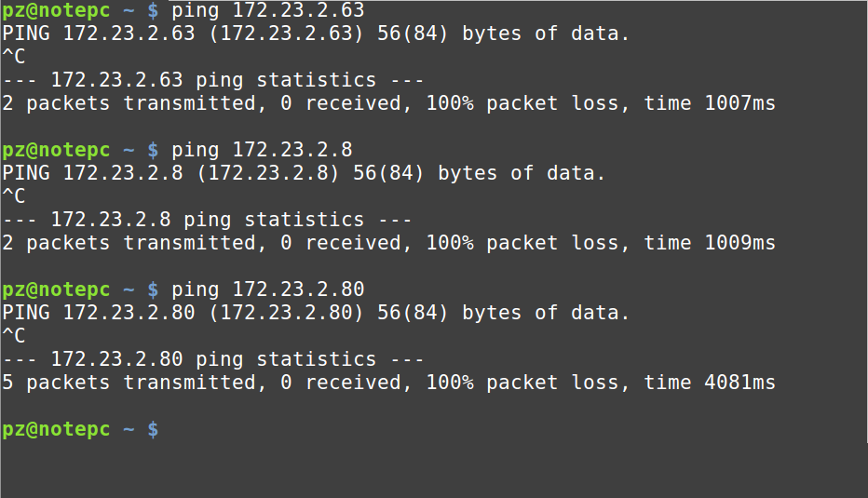The width and height of the screenshot is (868, 498).
Task: Click the 'time 1009ms' text
Action: [x=710, y=243]
